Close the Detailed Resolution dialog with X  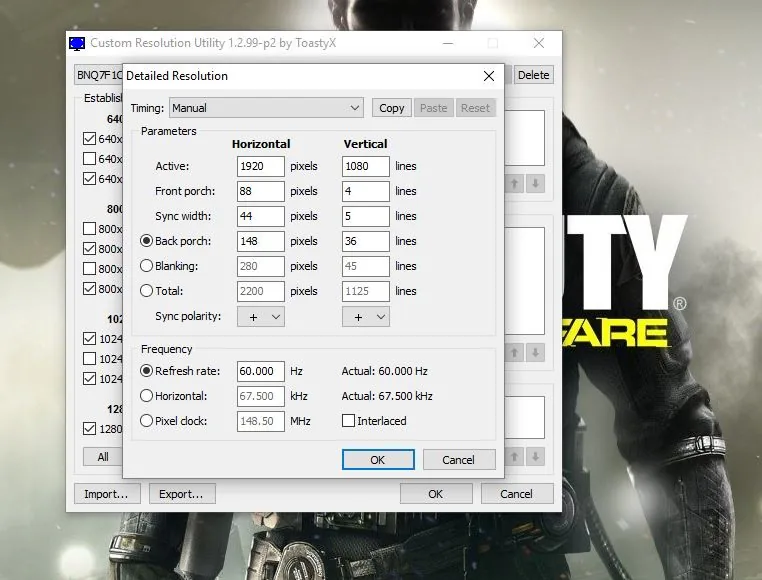click(x=489, y=76)
